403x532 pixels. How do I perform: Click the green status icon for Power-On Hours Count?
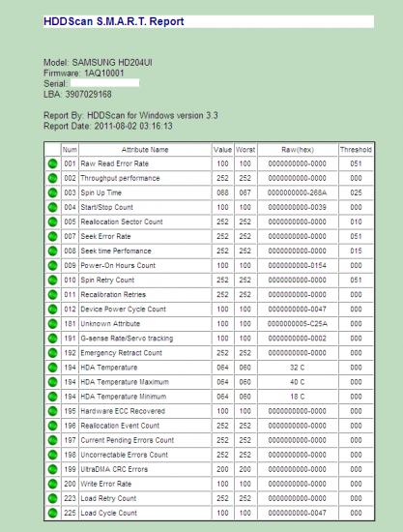click(x=52, y=266)
